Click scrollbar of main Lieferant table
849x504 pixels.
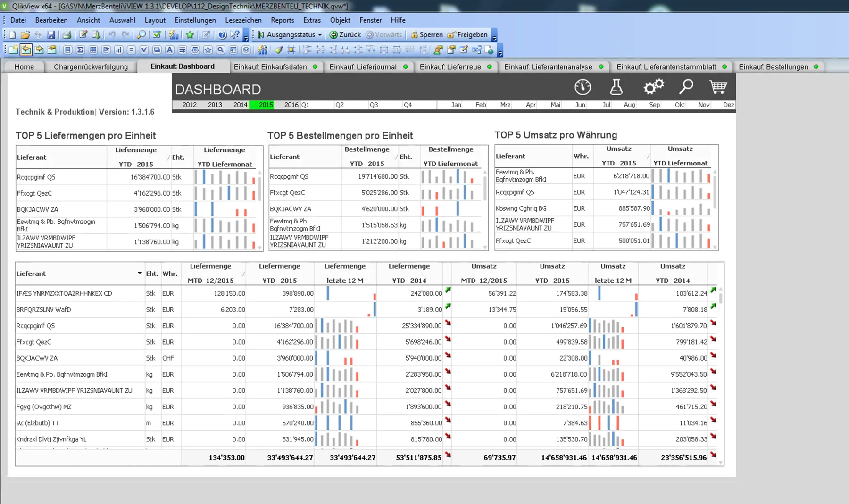[721, 376]
